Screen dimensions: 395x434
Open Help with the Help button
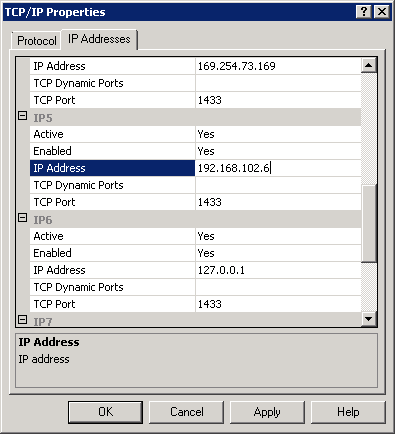tap(348, 412)
